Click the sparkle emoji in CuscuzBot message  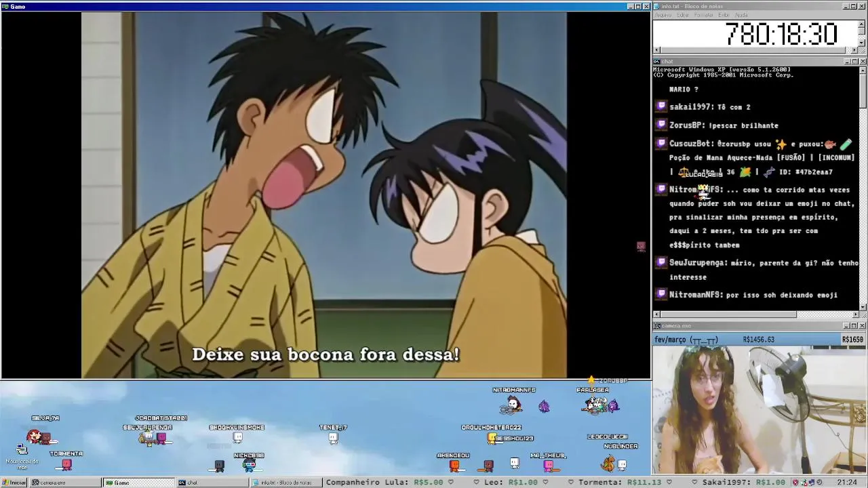(781, 144)
